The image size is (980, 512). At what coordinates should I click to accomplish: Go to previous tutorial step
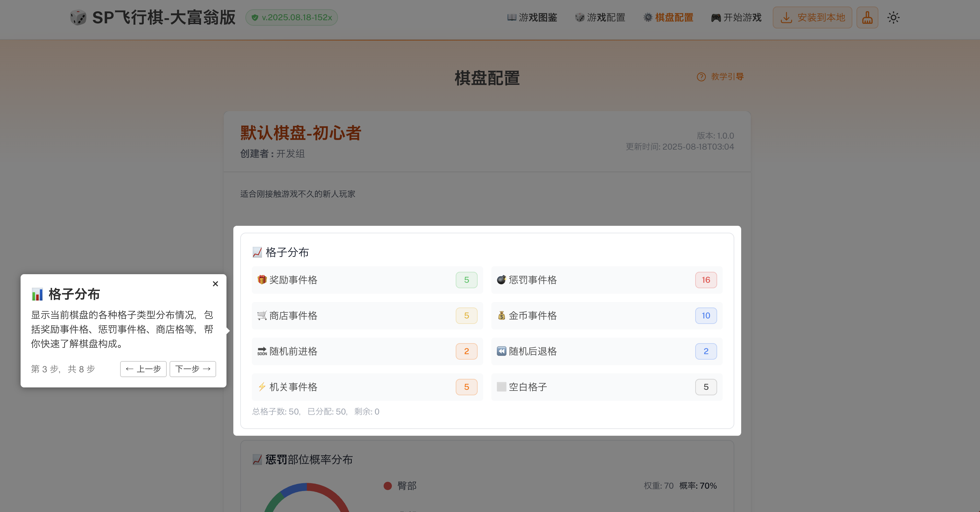coord(143,369)
